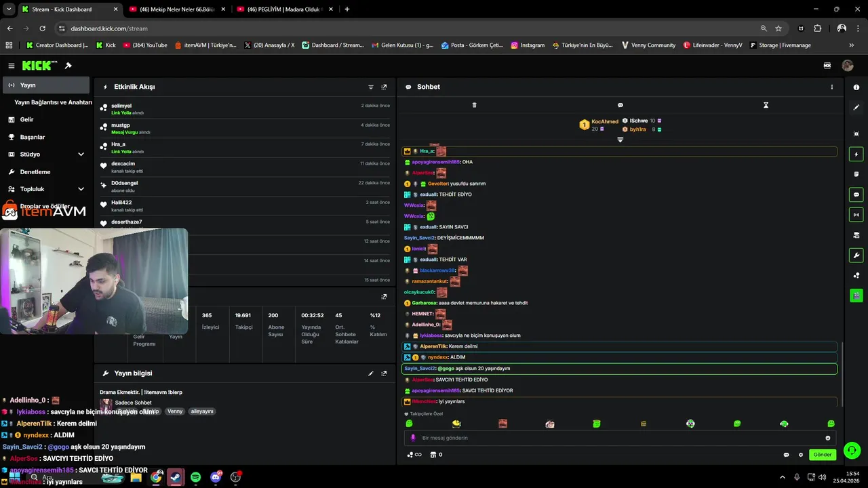Image resolution: width=868 pixels, height=488 pixels.
Task: Pop out the stream statistics panel
Action: pyautogui.click(x=384, y=296)
